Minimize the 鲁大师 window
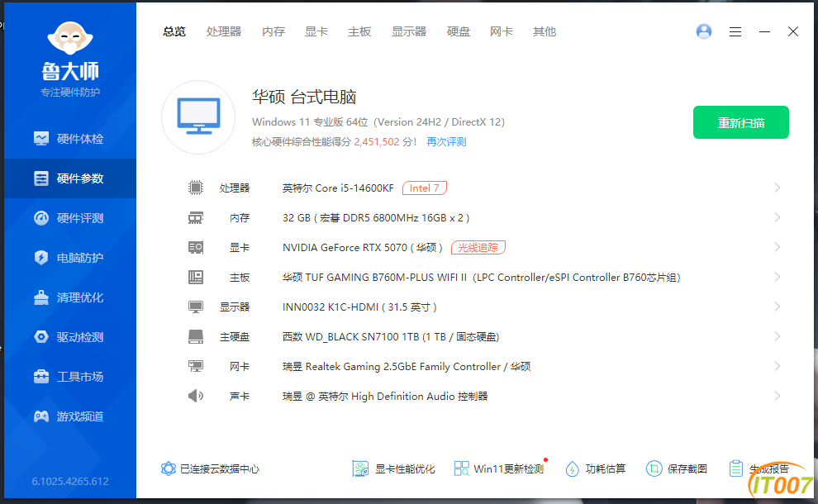 [764, 32]
